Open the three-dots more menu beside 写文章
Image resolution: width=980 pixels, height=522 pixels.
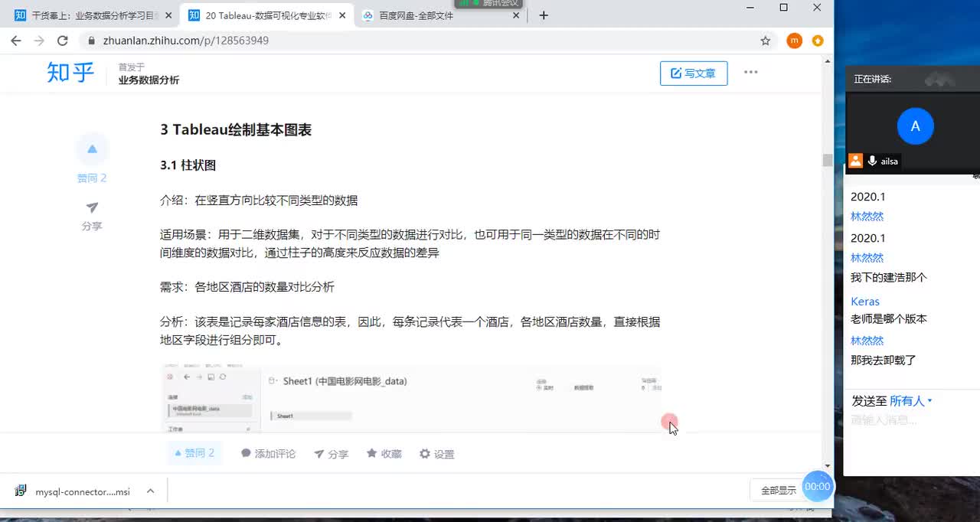click(x=750, y=72)
